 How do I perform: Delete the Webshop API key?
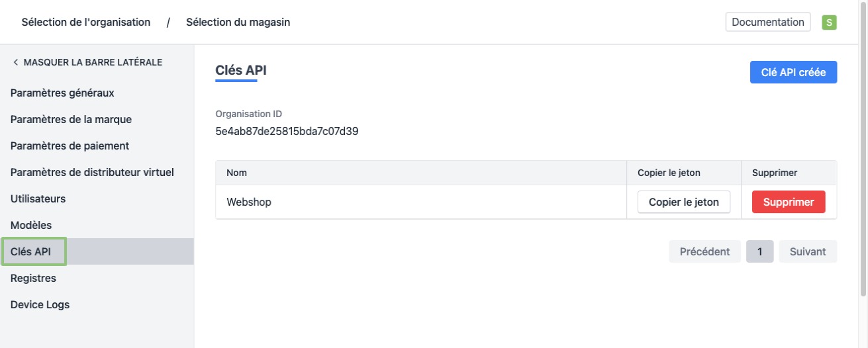[x=788, y=202]
